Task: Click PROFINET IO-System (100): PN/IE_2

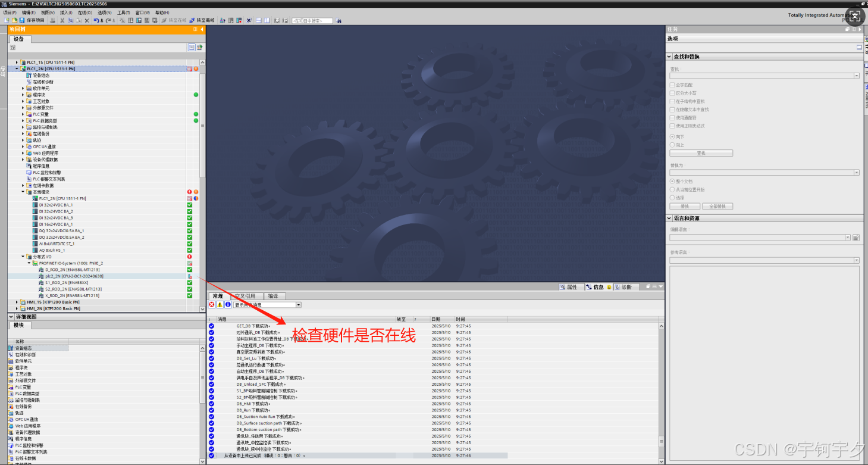Action: [x=71, y=263]
